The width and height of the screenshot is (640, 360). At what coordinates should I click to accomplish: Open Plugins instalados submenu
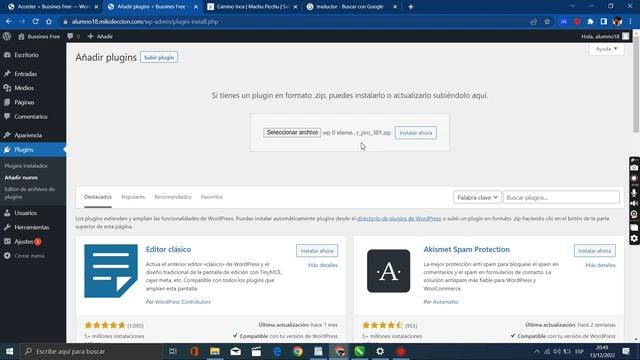26,166
